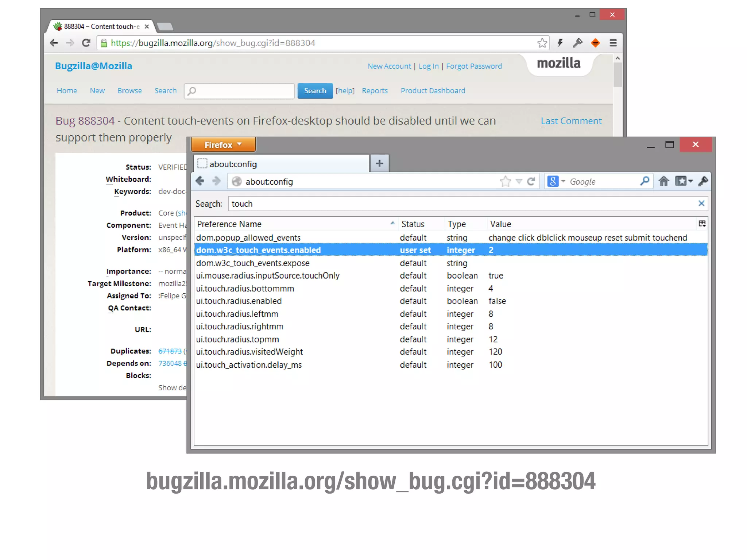Open the Chrome hamburger menu
The image size is (747, 560).
coord(613,43)
